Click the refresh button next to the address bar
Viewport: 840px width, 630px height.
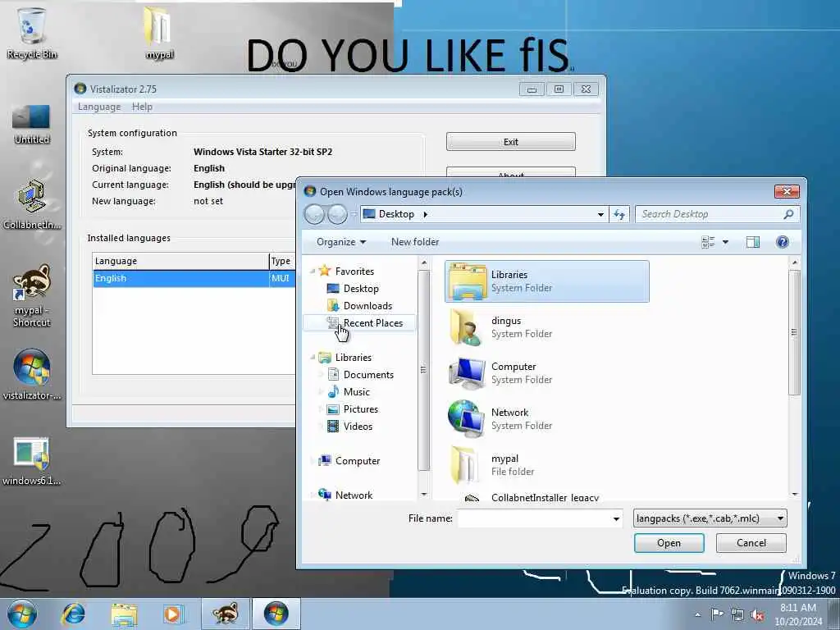coord(619,214)
